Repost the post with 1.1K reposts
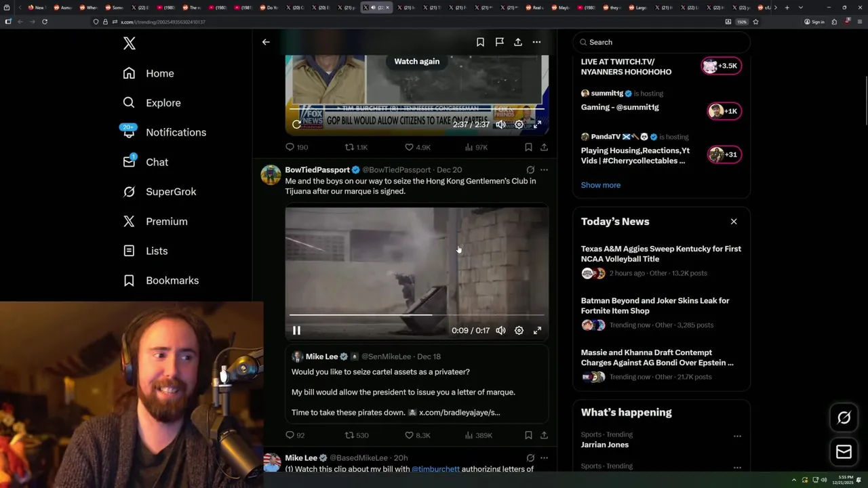868x488 pixels. coord(356,147)
